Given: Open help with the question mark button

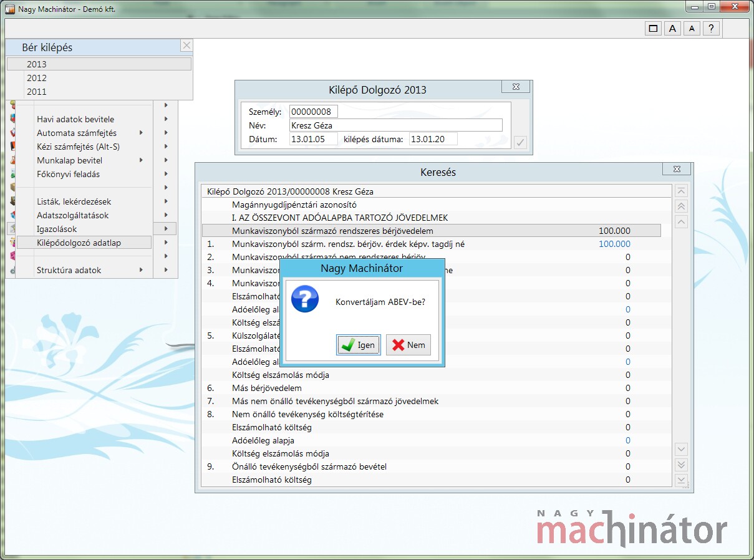Looking at the screenshot, I should [x=712, y=28].
